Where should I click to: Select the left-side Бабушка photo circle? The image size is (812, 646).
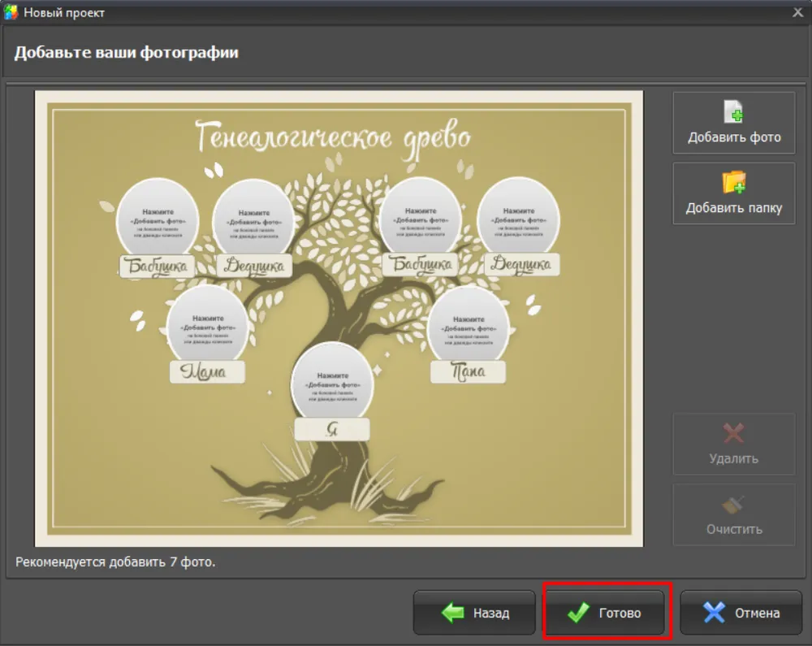tap(157, 218)
